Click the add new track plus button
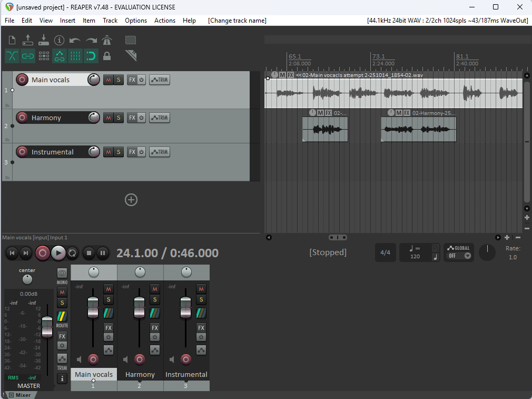Image resolution: width=532 pixels, height=399 pixels. [x=131, y=200]
